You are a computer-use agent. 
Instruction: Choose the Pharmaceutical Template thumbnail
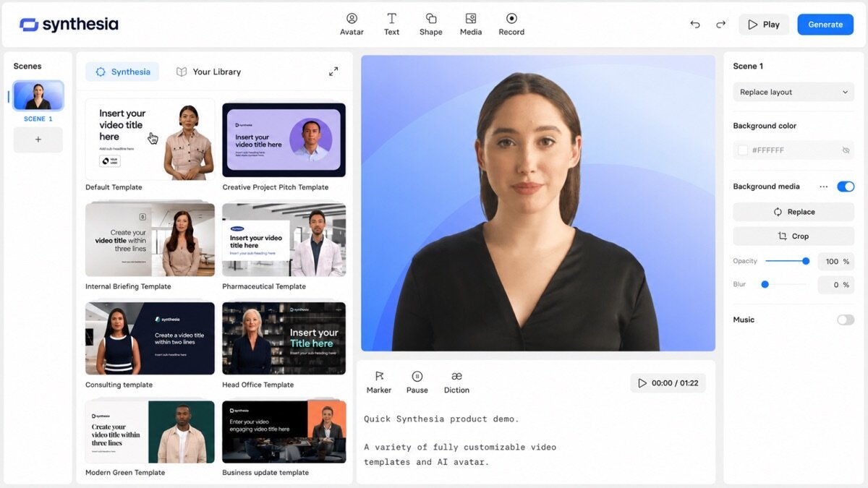(284, 239)
